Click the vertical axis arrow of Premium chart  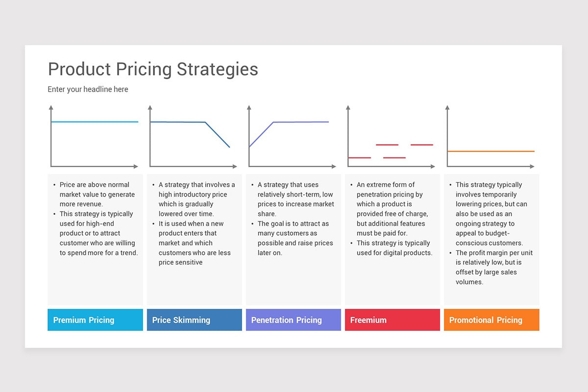51,108
